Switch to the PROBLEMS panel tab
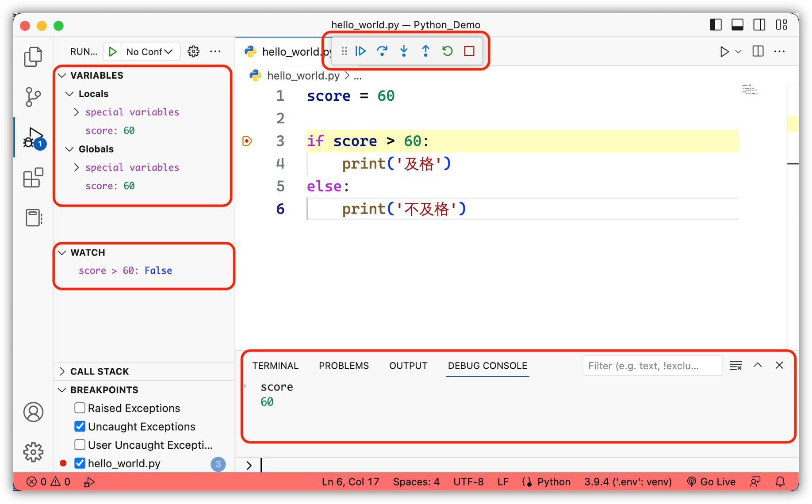The width and height of the screenshot is (812, 504). pos(344,366)
